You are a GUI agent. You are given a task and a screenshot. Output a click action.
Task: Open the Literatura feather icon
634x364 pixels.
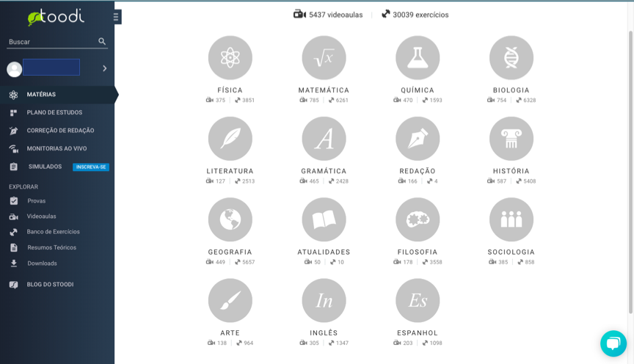[230, 139]
